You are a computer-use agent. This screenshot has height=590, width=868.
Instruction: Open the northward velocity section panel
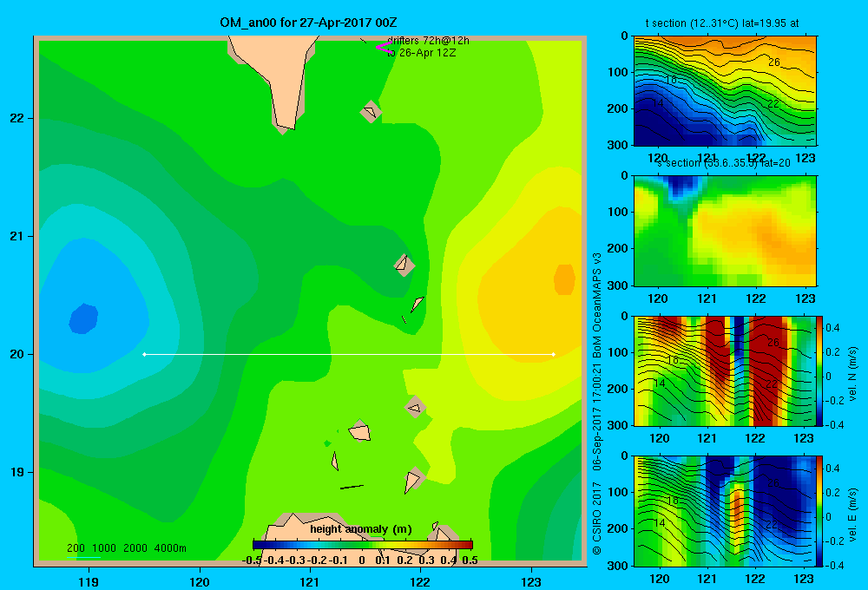point(725,370)
